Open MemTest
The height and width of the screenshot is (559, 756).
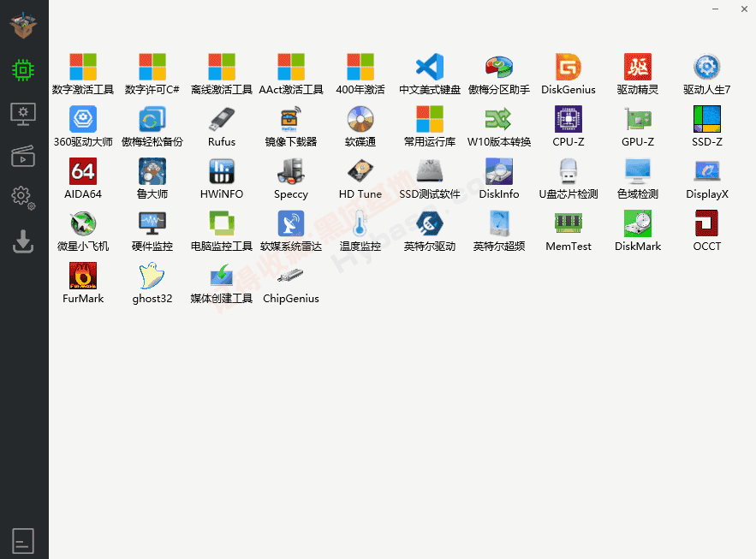pos(568,231)
